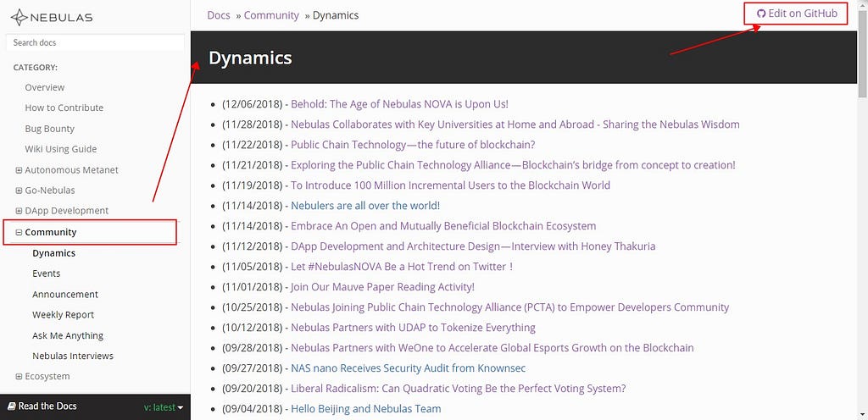This screenshot has height=420, width=868.
Task: Click the Docs breadcrumb link
Action: coord(218,15)
